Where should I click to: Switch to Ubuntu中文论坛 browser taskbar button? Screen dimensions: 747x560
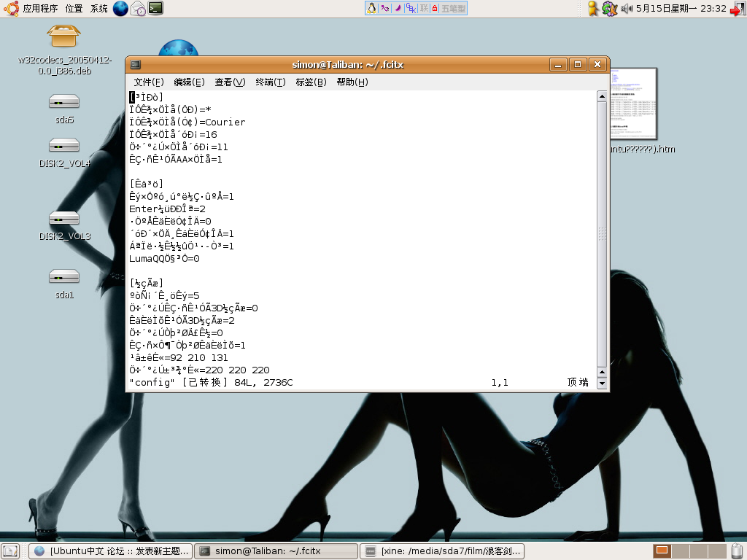pyautogui.click(x=111, y=551)
